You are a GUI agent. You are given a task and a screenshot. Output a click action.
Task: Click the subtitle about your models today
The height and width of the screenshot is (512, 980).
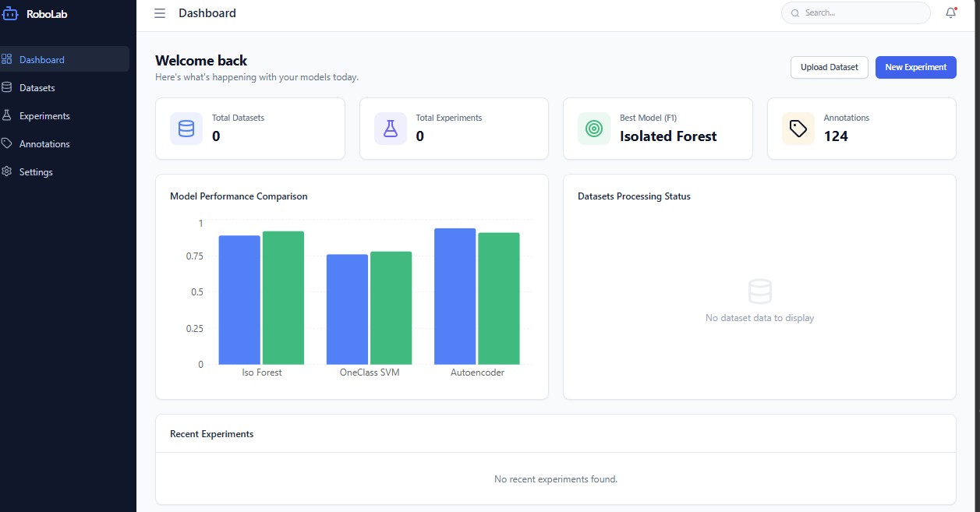[x=256, y=77]
